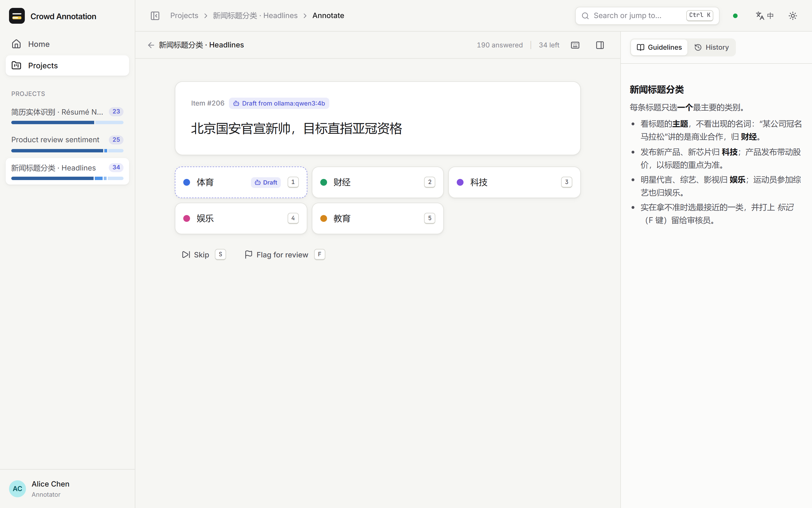Click the Home icon in the sidebar
The height and width of the screenshot is (508, 812).
click(x=16, y=44)
